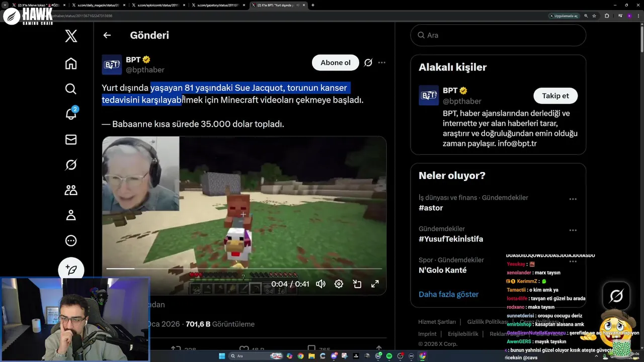Open the browser profile avatar
The width and height of the screenshot is (644, 362).
pyautogui.click(x=629, y=16)
